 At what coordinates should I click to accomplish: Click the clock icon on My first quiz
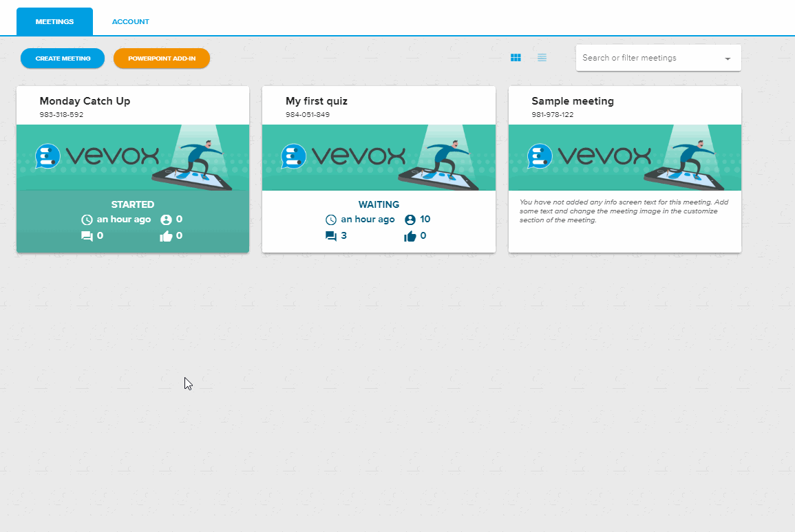331,220
